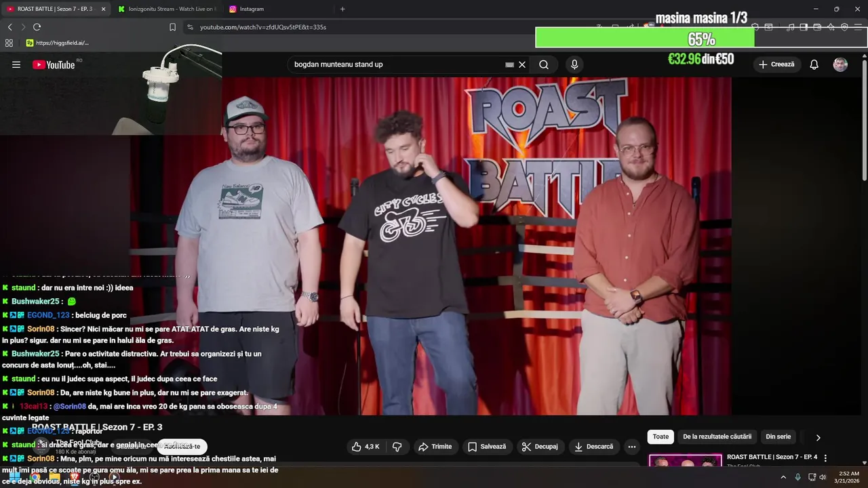Go forward in browser history
The width and height of the screenshot is (868, 488).
pyautogui.click(x=23, y=27)
